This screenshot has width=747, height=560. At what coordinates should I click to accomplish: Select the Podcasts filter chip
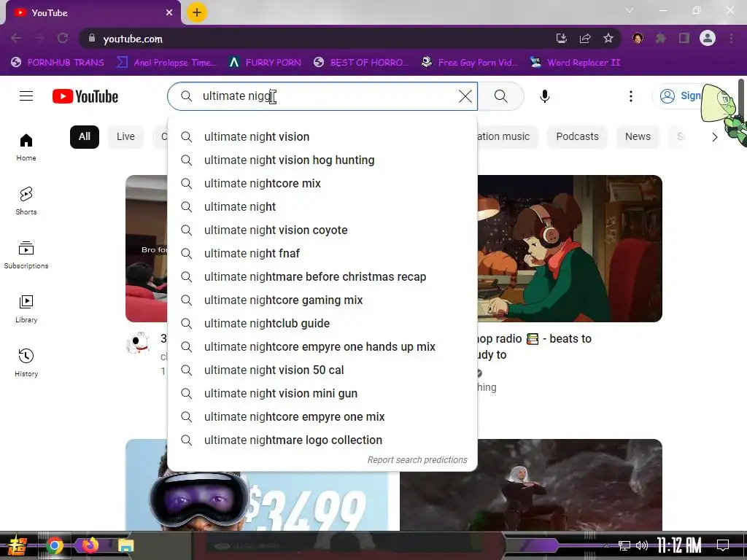point(577,136)
